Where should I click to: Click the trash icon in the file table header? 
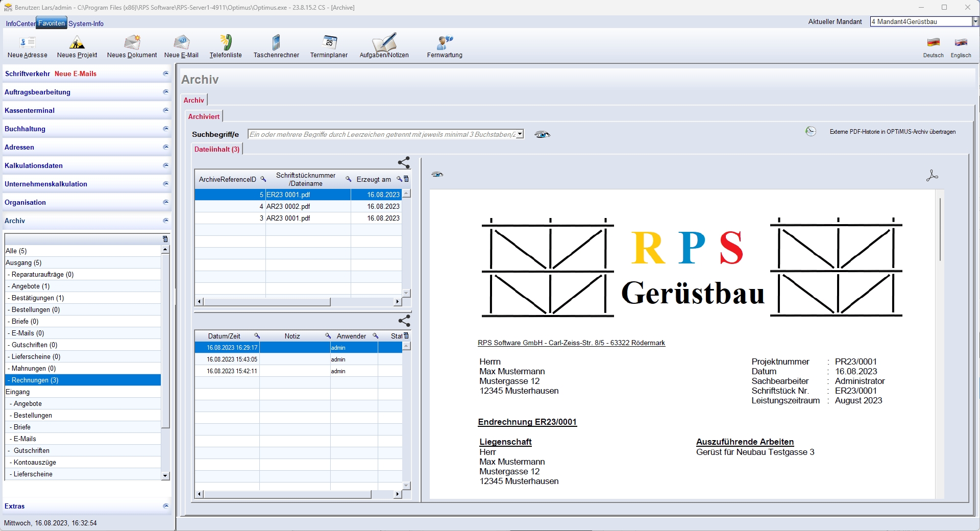pos(406,179)
